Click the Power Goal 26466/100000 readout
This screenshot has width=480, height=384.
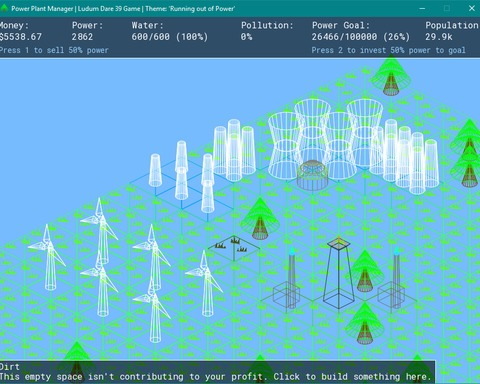coord(361,37)
